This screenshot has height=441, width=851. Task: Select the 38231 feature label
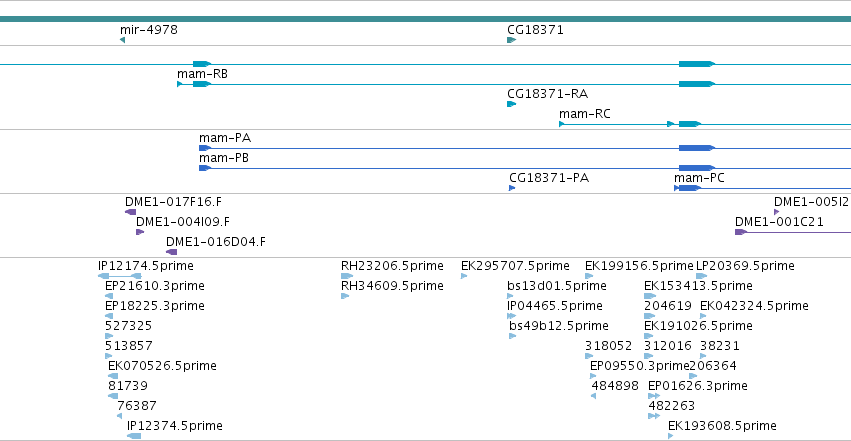click(720, 346)
